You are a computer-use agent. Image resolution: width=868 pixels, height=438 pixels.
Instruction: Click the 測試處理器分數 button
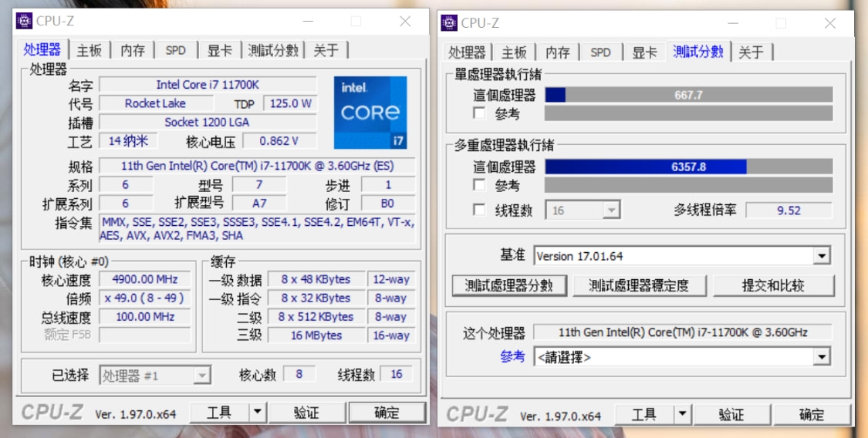(509, 286)
